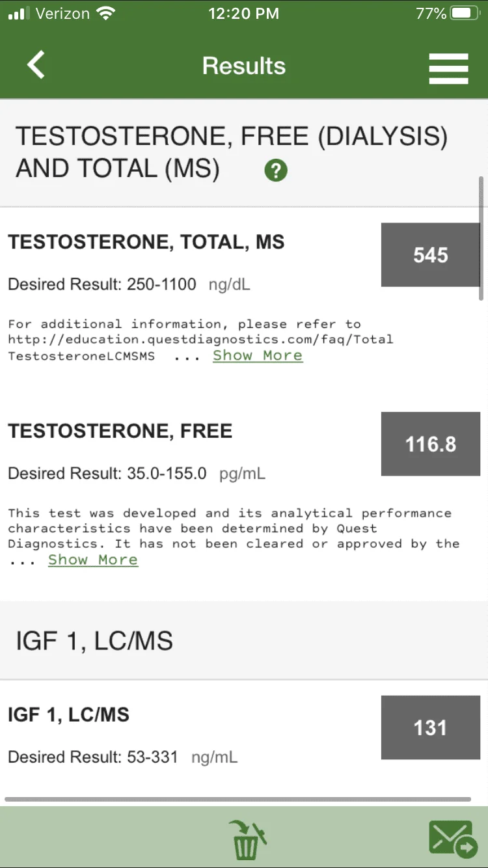Select the Testosterone Free and Total section header

point(244,153)
